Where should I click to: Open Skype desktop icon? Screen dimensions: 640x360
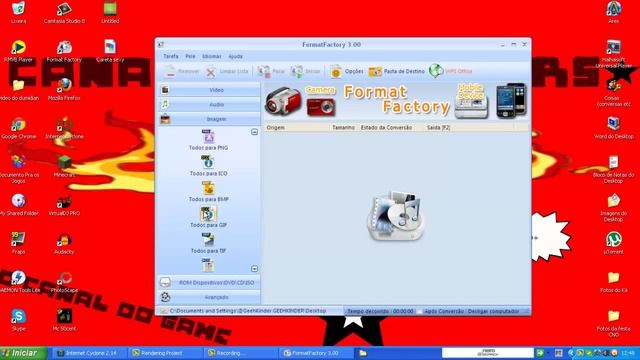pyautogui.click(x=18, y=320)
